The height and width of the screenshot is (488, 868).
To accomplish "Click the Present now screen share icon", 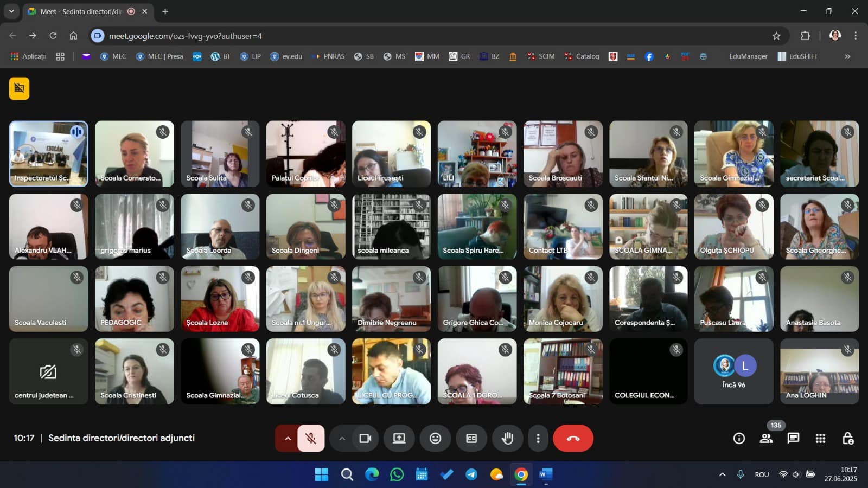I will 399,438.
